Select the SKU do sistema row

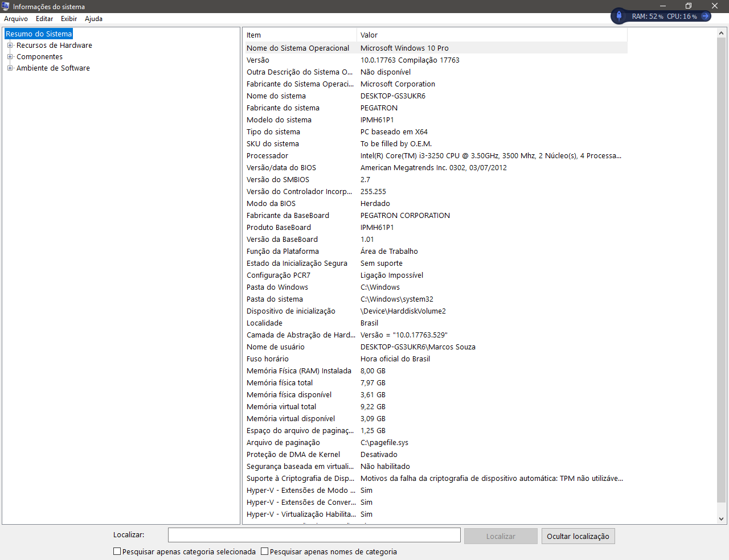(x=436, y=143)
